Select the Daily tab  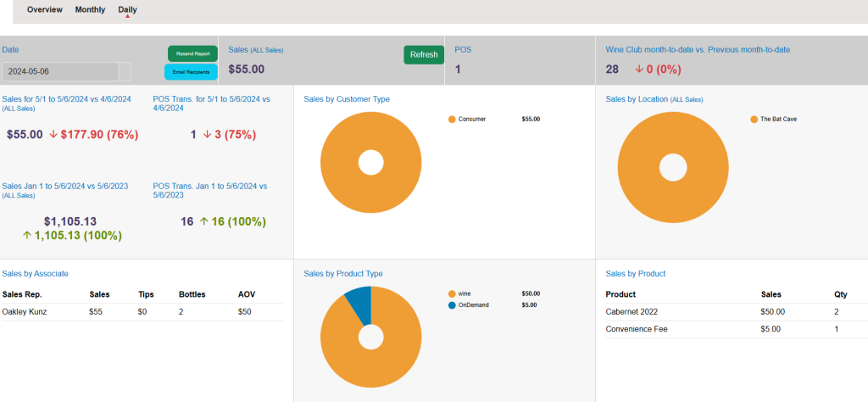[x=127, y=10]
